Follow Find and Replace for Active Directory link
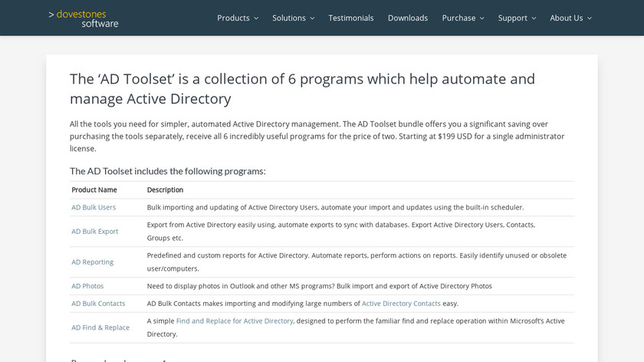This screenshot has width=644, height=362. [x=235, y=321]
